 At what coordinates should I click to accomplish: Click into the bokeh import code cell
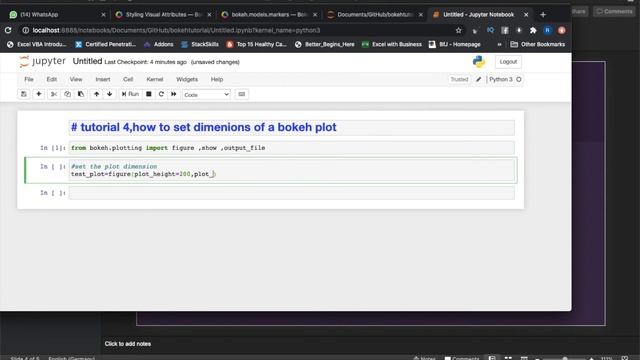coord(292,148)
